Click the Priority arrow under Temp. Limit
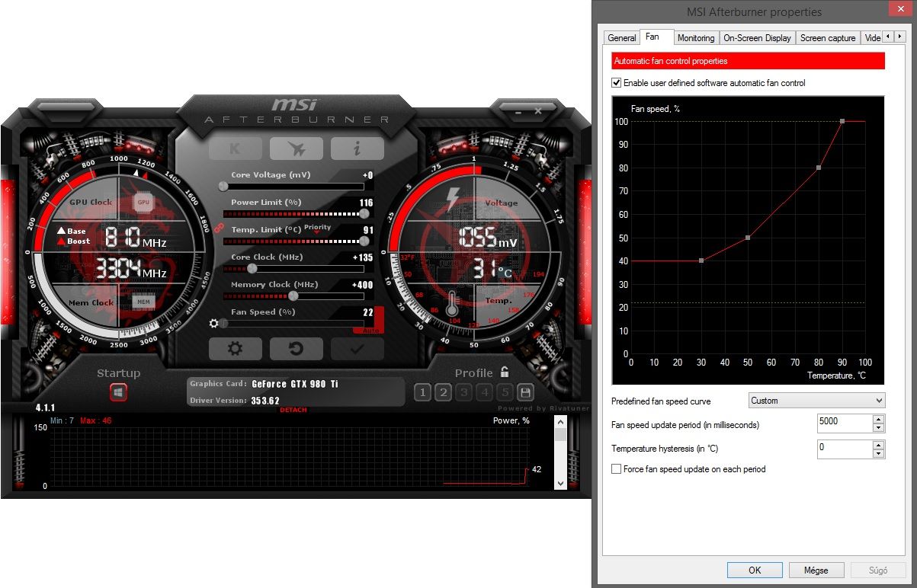 317,232
